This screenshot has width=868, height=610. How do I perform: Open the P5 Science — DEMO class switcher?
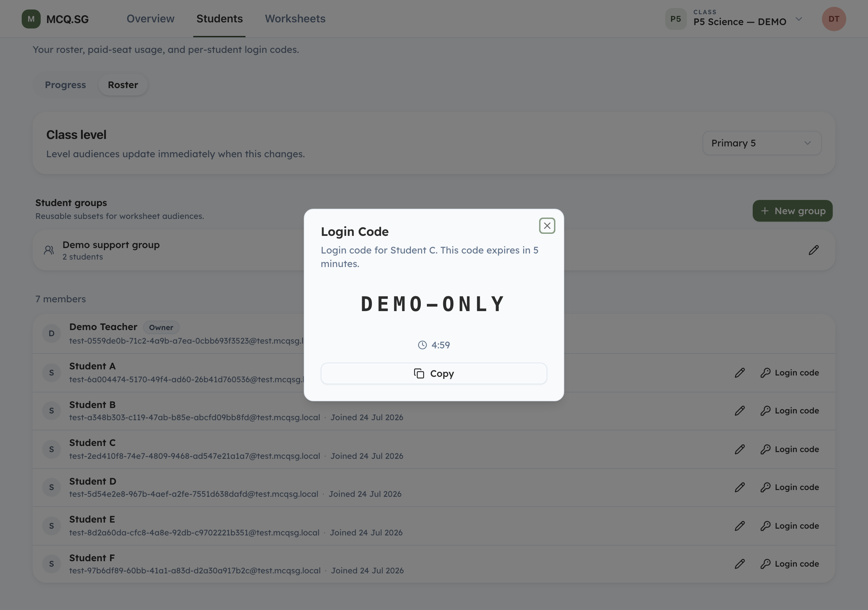(734, 19)
